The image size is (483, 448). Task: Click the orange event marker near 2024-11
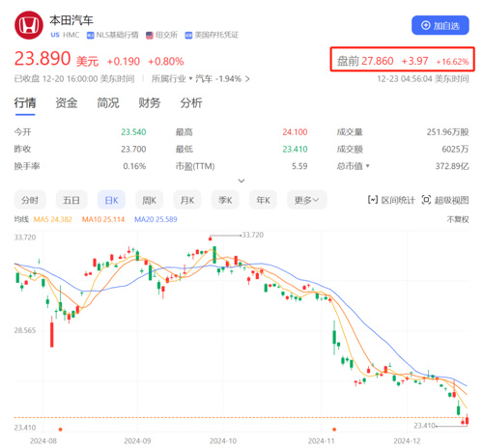(334, 430)
